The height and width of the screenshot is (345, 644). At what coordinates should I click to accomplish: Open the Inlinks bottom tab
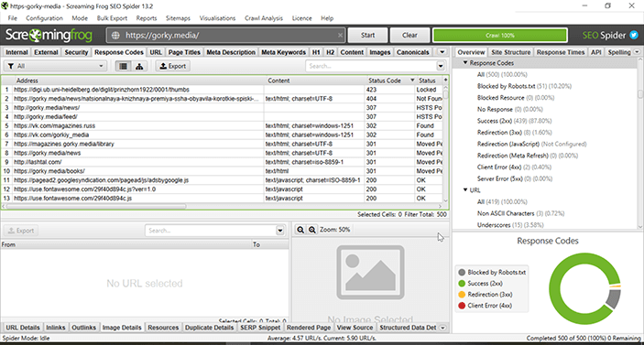tap(56, 328)
